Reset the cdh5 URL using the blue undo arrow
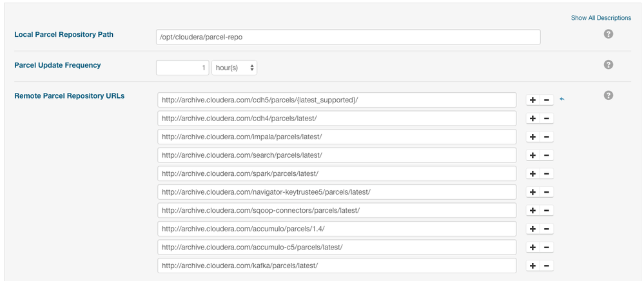The height and width of the screenshot is (281, 644). pos(562,99)
